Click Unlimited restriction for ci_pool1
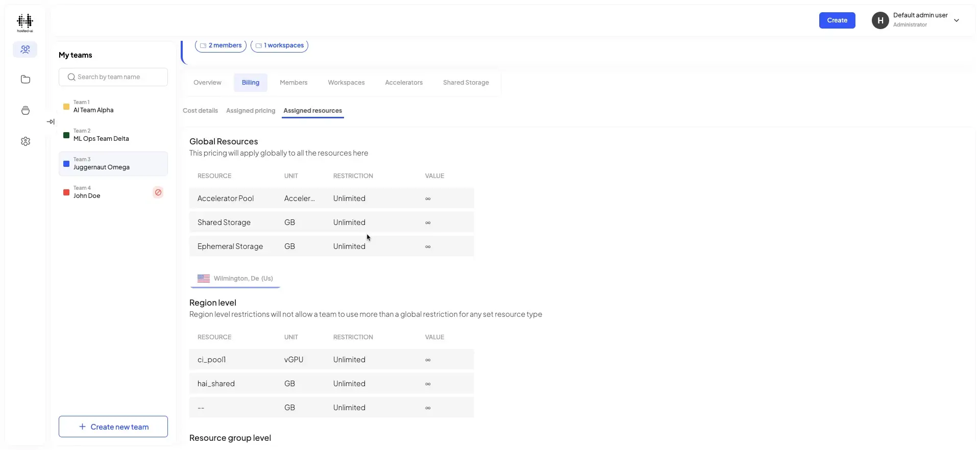This screenshot has height=450, width=980. coord(349,360)
